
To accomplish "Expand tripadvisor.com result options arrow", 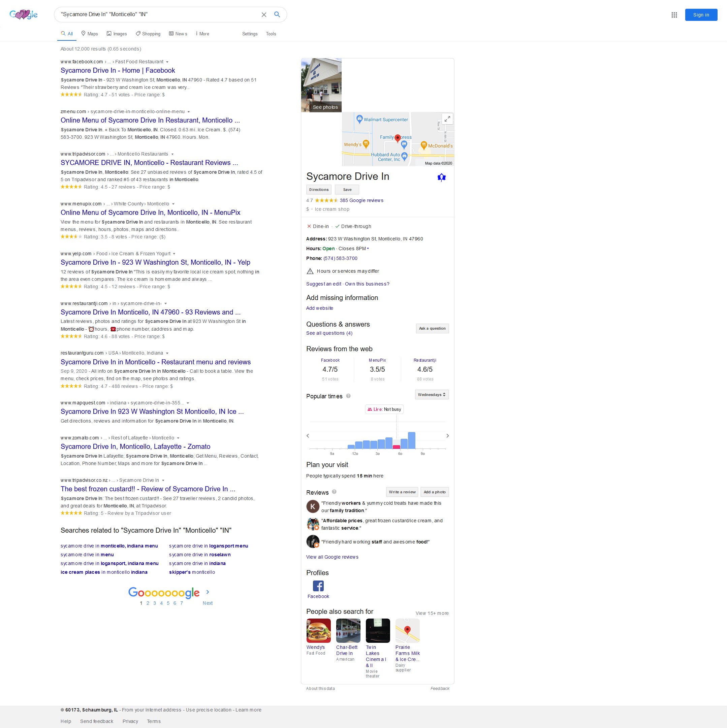I will click(x=172, y=154).
